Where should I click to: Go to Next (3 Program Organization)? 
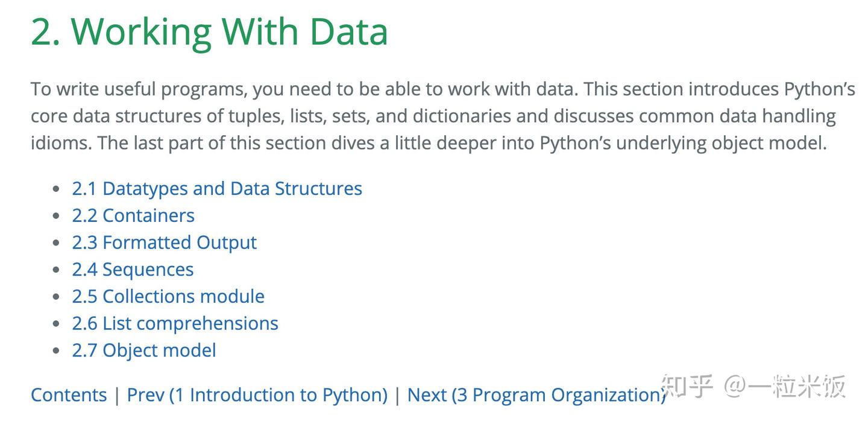click(535, 395)
